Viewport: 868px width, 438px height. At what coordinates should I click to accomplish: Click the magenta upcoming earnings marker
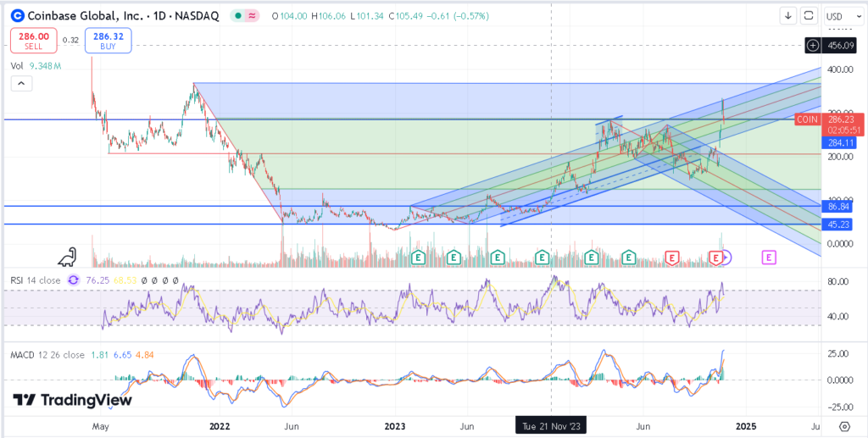pyautogui.click(x=769, y=257)
